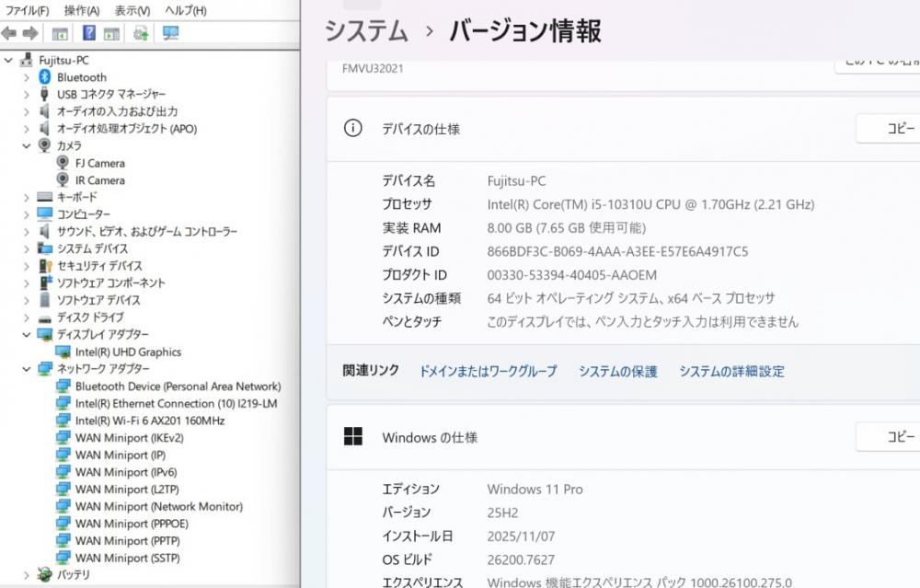Open the ファイル(F) menu
The width and height of the screenshot is (920, 588).
coord(28,10)
